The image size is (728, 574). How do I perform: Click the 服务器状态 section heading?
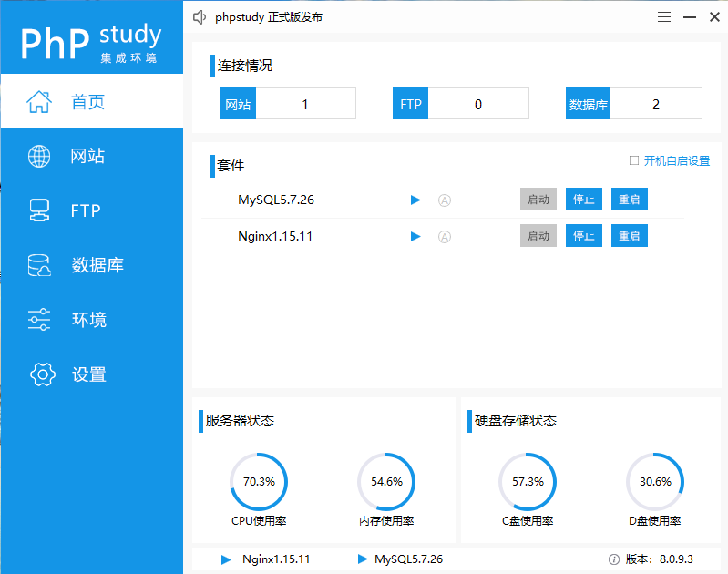240,421
